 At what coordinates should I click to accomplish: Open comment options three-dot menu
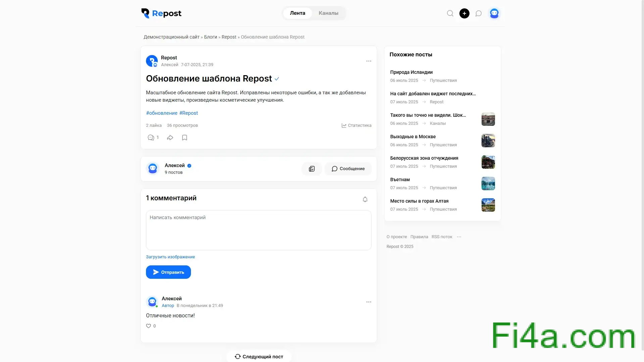pyautogui.click(x=368, y=302)
